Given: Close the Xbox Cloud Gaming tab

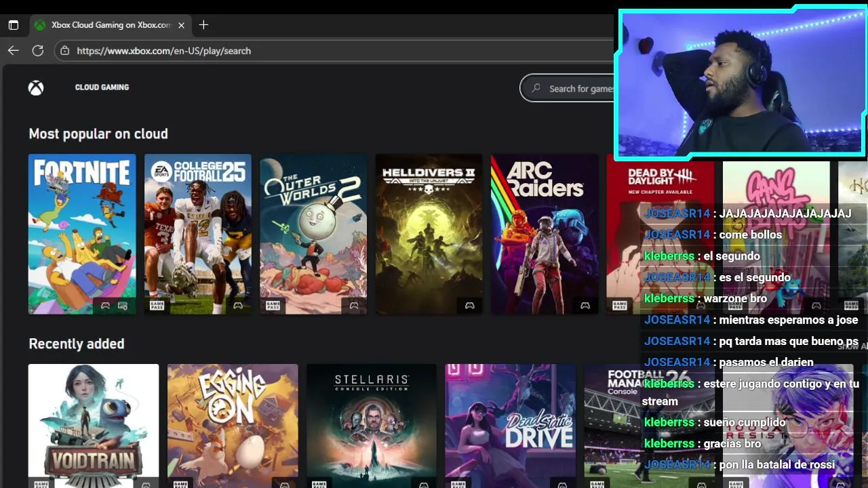Looking at the screenshot, I should point(181,25).
